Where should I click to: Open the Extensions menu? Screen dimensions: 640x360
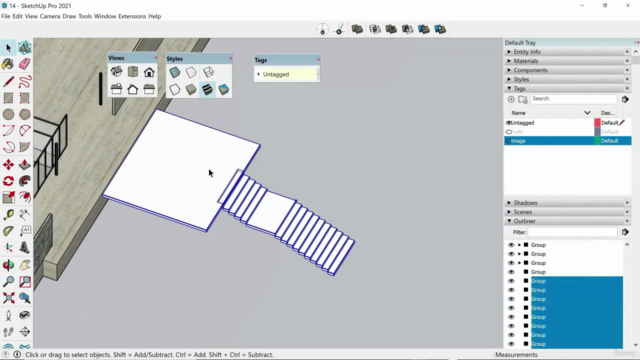(x=132, y=16)
